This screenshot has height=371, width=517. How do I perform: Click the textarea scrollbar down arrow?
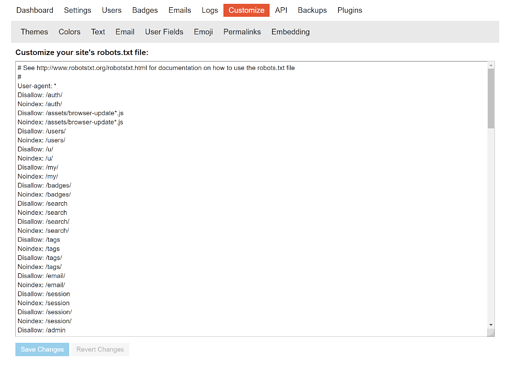point(491,325)
